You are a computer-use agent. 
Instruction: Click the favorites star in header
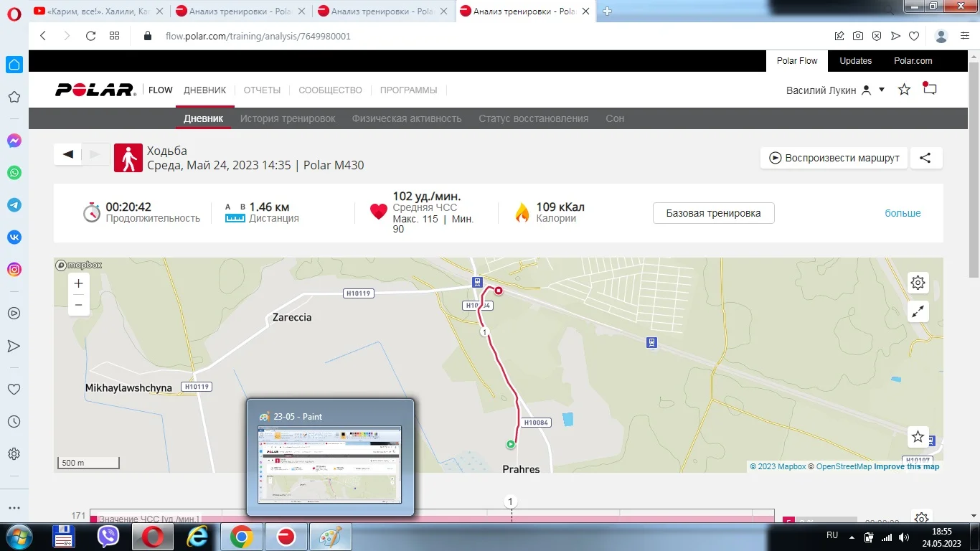coord(904,90)
